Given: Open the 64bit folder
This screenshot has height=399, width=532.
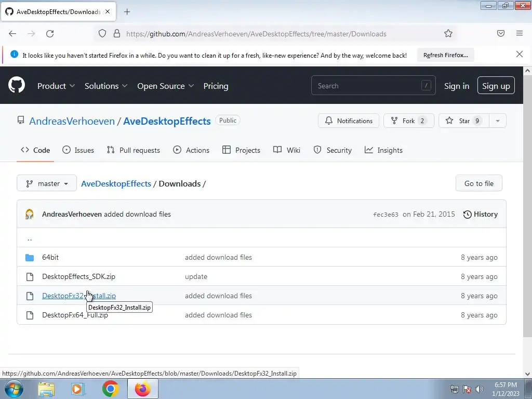Looking at the screenshot, I should pos(50,257).
